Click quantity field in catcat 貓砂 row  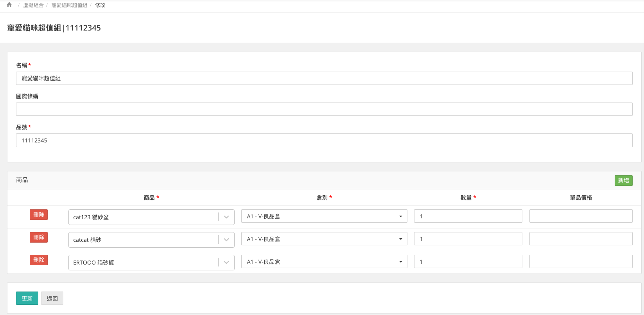click(x=468, y=239)
